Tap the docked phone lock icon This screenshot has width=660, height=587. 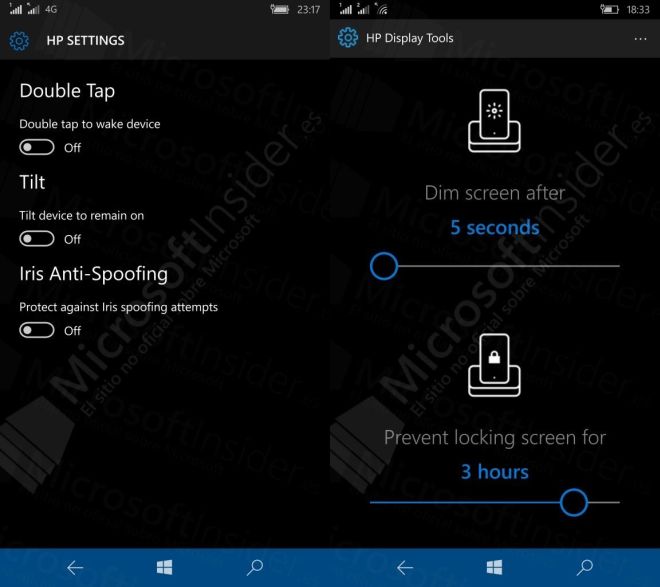pos(495,365)
